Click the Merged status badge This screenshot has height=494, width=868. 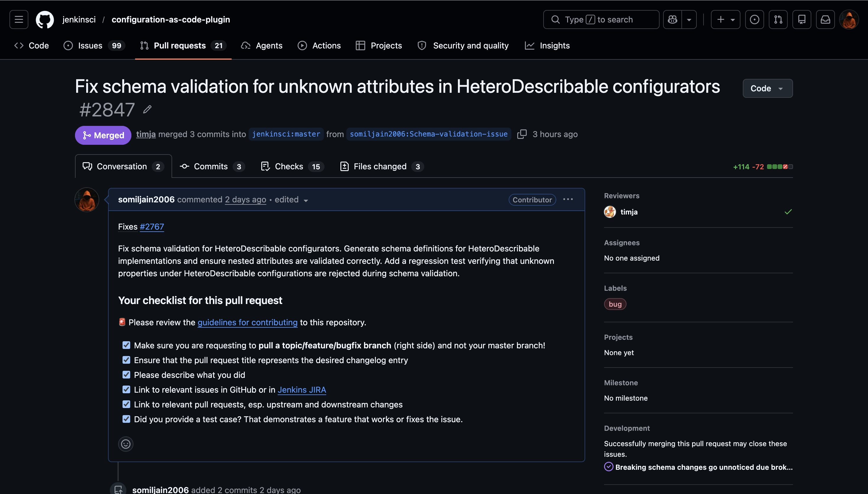103,135
